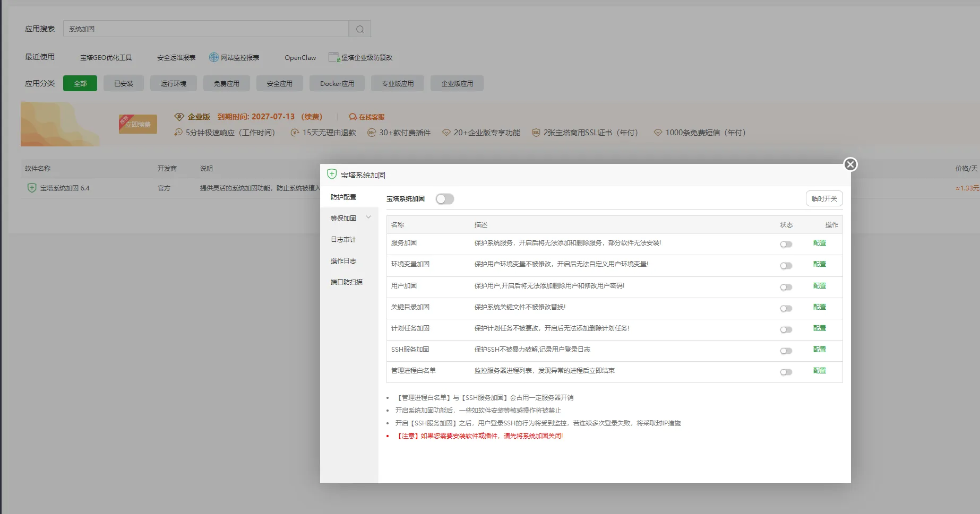980x514 pixels.
Task: Click the 在线客服 headset icon
Action: [353, 117]
